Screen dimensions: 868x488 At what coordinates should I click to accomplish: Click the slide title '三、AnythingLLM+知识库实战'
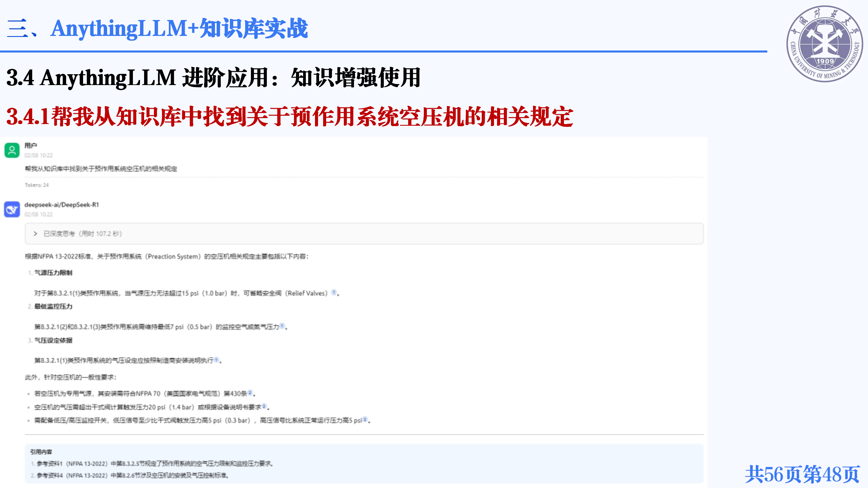(x=157, y=28)
